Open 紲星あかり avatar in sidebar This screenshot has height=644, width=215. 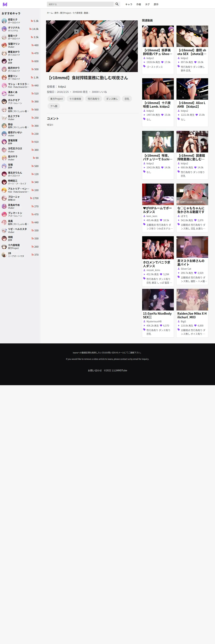tap(4, 53)
